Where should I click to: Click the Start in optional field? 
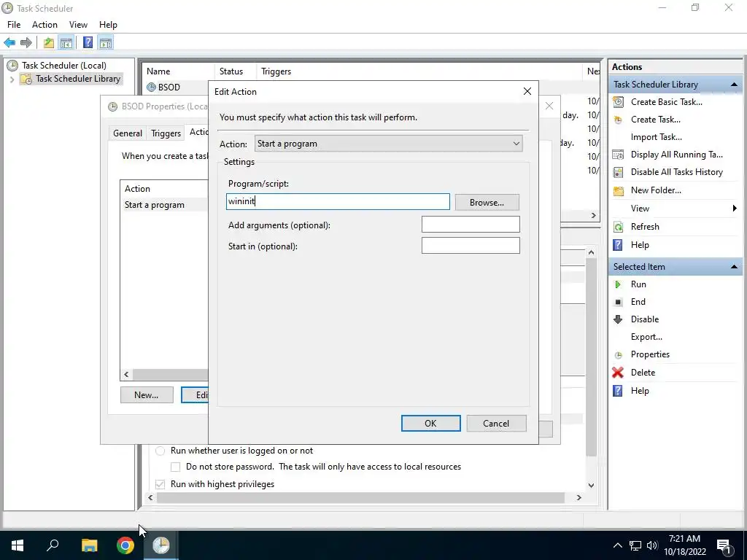471,246
